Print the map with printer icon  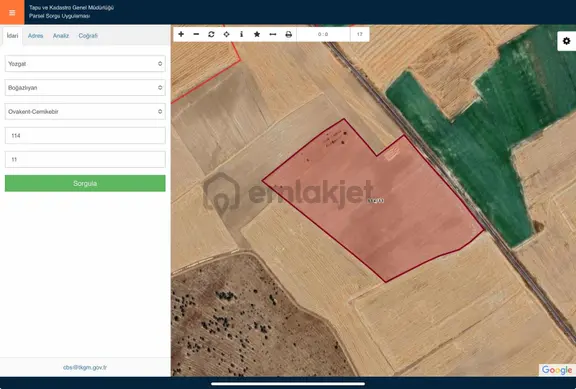coord(288,34)
